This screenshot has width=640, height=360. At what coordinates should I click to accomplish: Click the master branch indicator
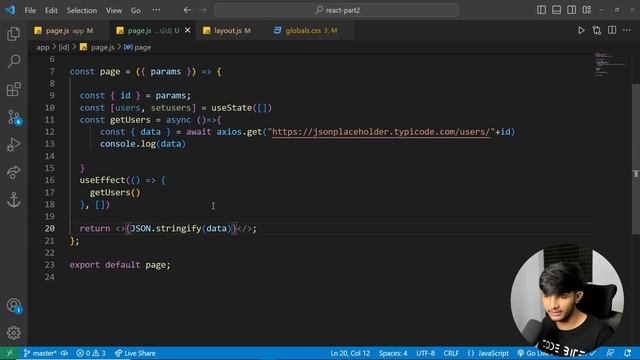pos(40,353)
